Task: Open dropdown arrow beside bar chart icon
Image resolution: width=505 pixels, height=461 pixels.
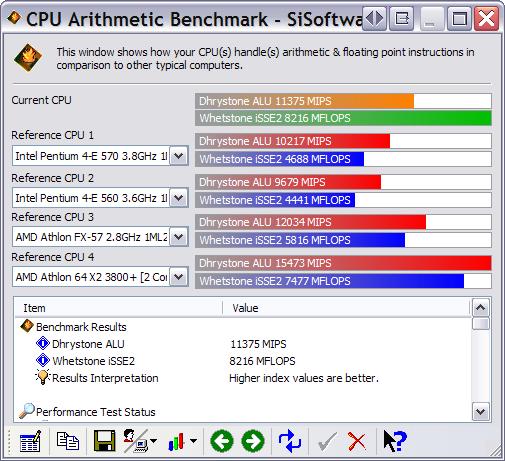Action: 193,441
